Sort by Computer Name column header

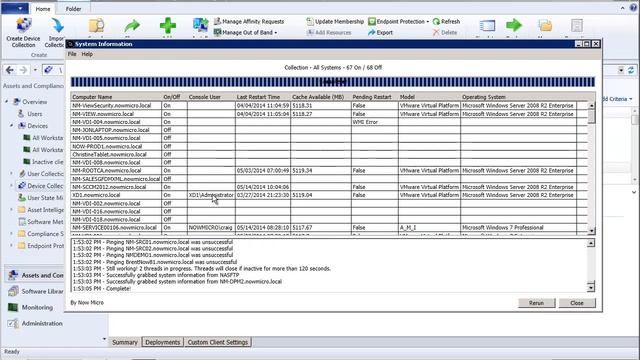pyautogui.click(x=116, y=97)
